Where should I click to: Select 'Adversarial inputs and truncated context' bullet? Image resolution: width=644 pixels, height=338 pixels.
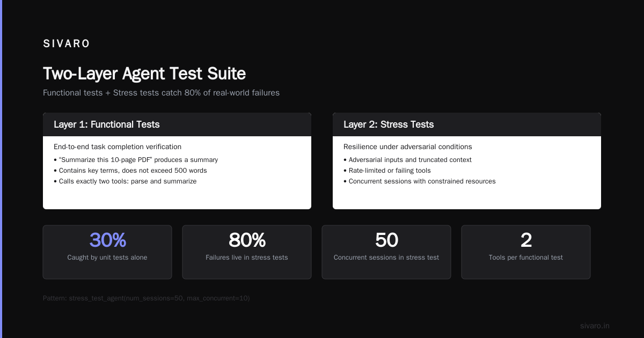(x=407, y=160)
